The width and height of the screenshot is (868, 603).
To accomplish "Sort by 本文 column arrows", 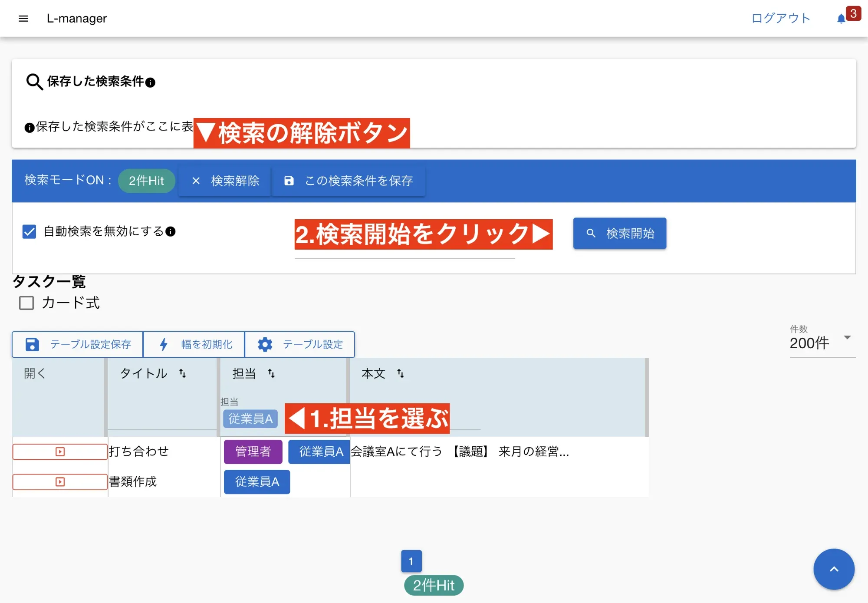I will point(401,373).
